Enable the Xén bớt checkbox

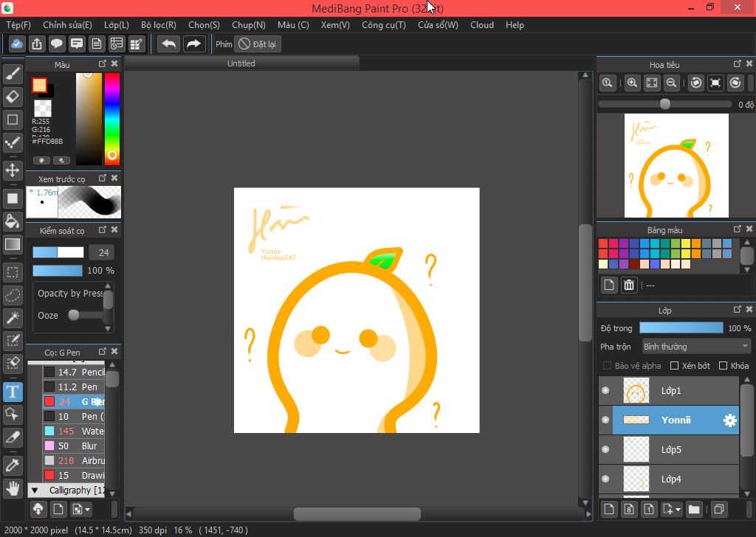[675, 366]
